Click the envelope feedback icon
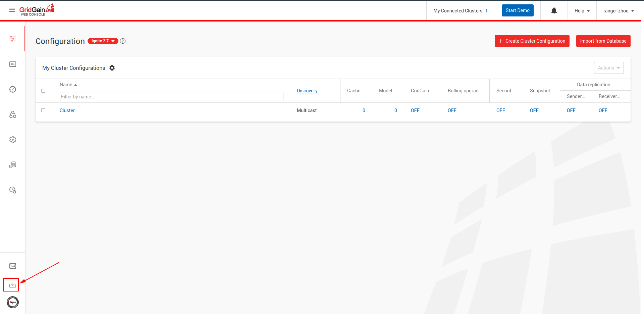This screenshot has width=644, height=314. point(13,266)
